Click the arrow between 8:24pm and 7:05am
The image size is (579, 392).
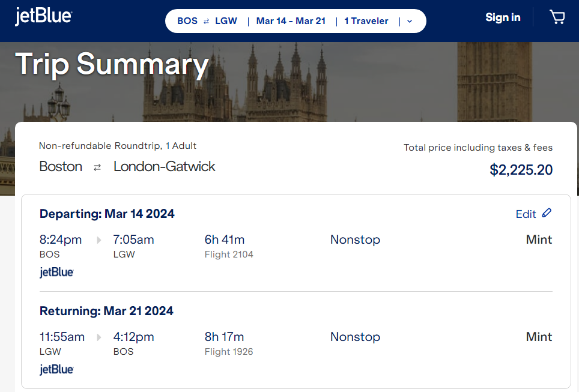coord(98,239)
